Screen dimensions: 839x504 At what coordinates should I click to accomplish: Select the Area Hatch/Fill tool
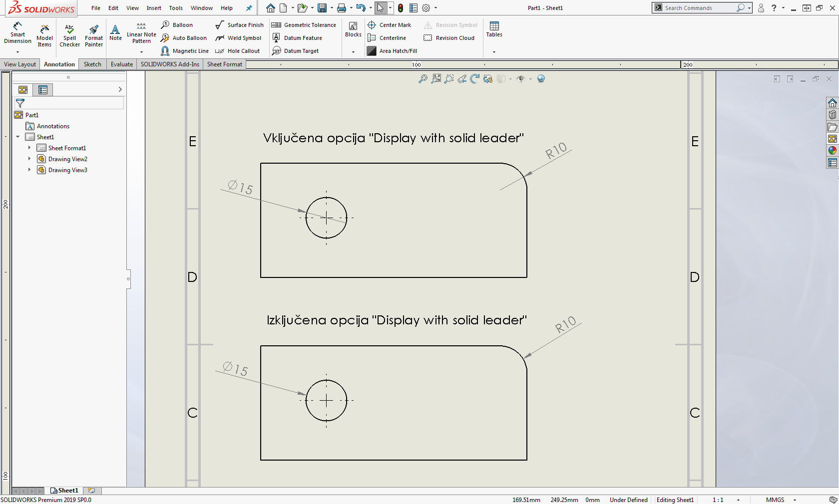click(x=392, y=51)
